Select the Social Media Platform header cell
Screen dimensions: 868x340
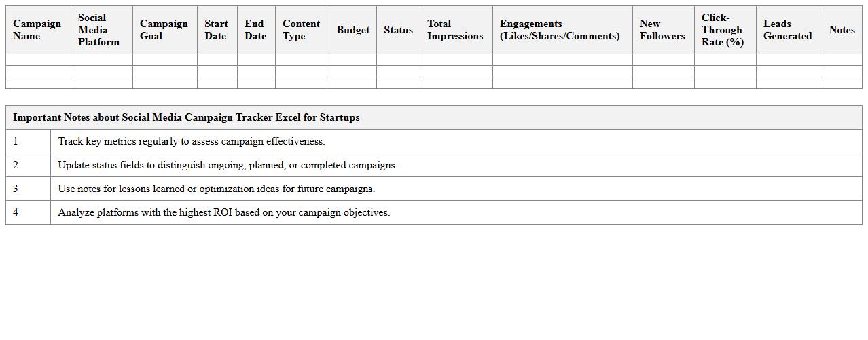click(x=99, y=30)
